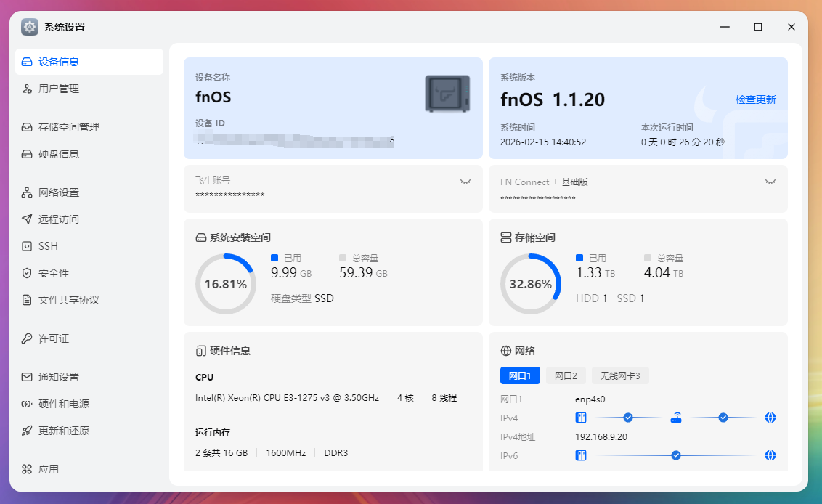The width and height of the screenshot is (822, 504).
Task: Click the 1600MHz memory speed text
Action: (285, 452)
